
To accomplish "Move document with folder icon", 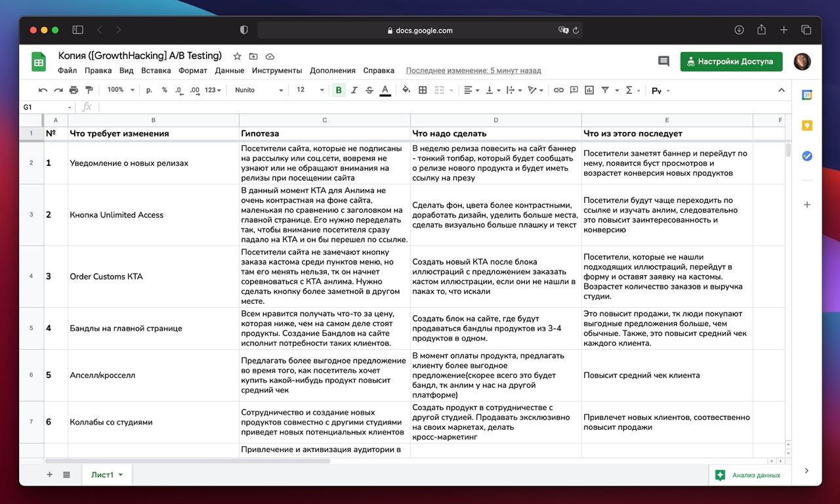I will tap(253, 56).
